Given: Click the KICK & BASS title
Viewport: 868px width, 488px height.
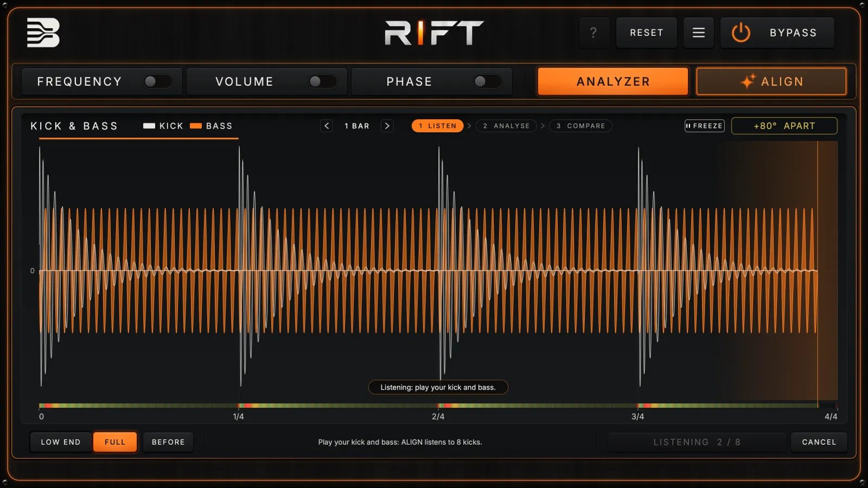Looking at the screenshot, I should 74,126.
